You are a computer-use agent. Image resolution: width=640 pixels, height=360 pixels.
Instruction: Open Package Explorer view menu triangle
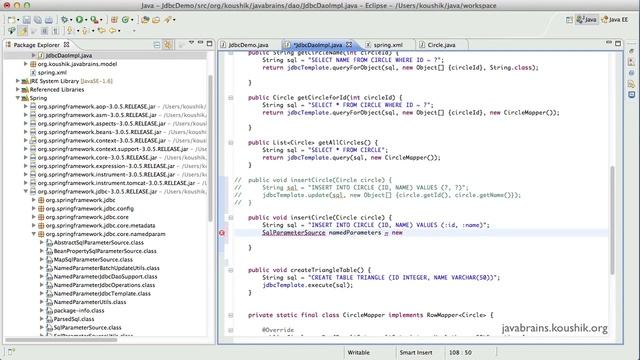(191, 43)
